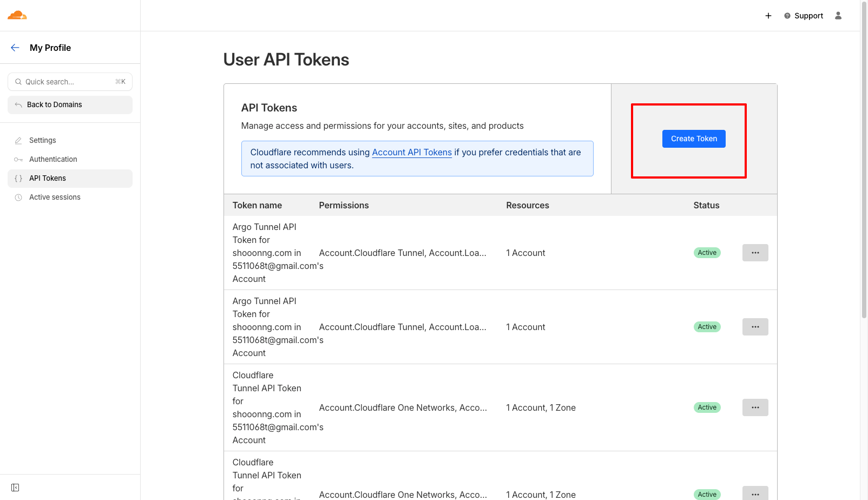Screen dimensions: 868x500
Task: Select API Tokens in the sidebar
Action: [x=70, y=179]
